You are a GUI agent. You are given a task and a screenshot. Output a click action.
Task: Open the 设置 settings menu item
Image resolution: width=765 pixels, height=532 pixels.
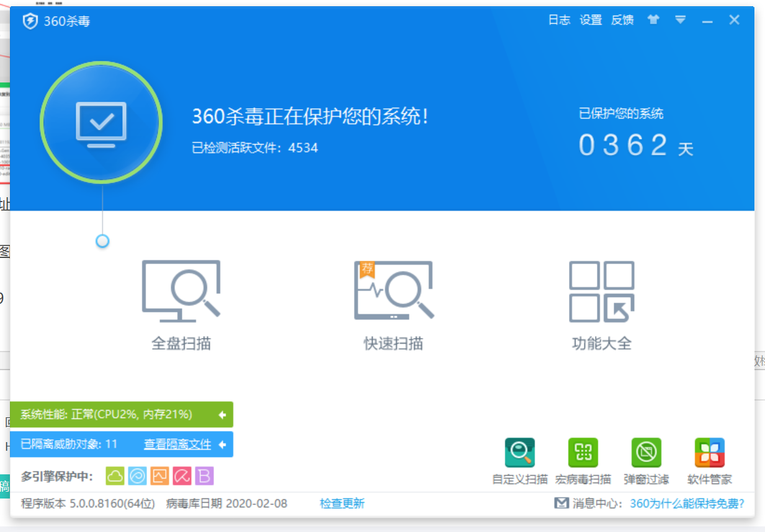pyautogui.click(x=591, y=20)
